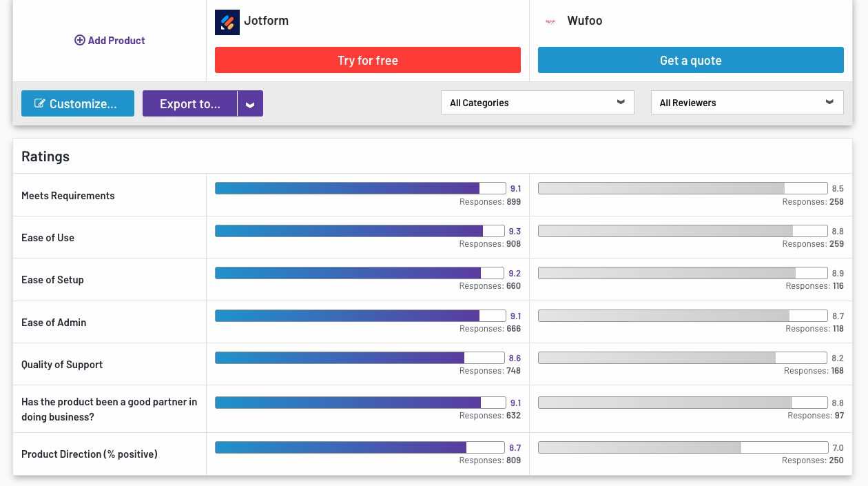Click Jotform Meets Requirements rating bar

pyautogui.click(x=360, y=188)
